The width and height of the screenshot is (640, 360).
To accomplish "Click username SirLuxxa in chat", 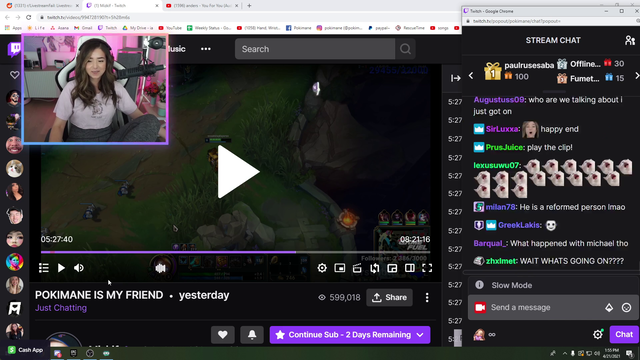I will [502, 129].
